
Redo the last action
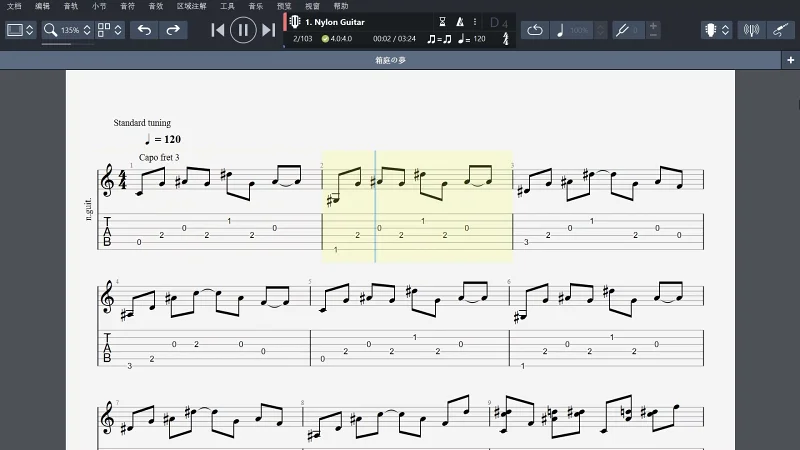[x=173, y=30]
